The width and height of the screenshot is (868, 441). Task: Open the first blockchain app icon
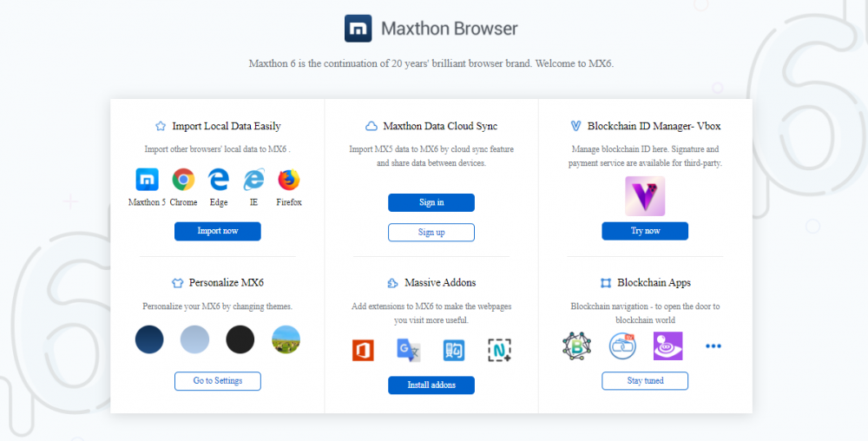(576, 346)
